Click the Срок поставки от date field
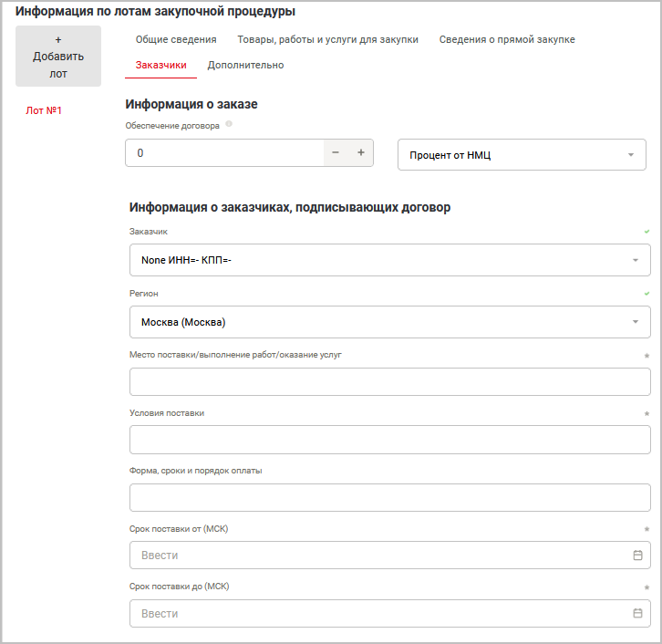The image size is (662, 644). click(x=378, y=556)
